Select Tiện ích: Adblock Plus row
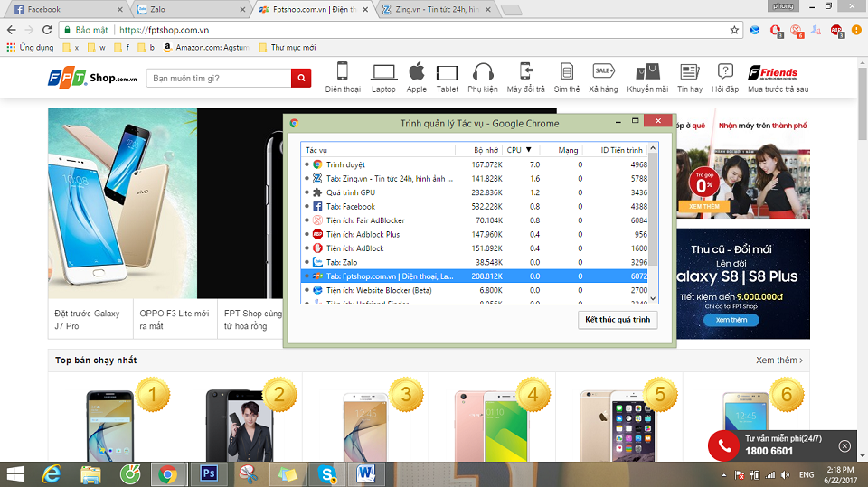Viewport: 868px width, 487px height. (475, 235)
